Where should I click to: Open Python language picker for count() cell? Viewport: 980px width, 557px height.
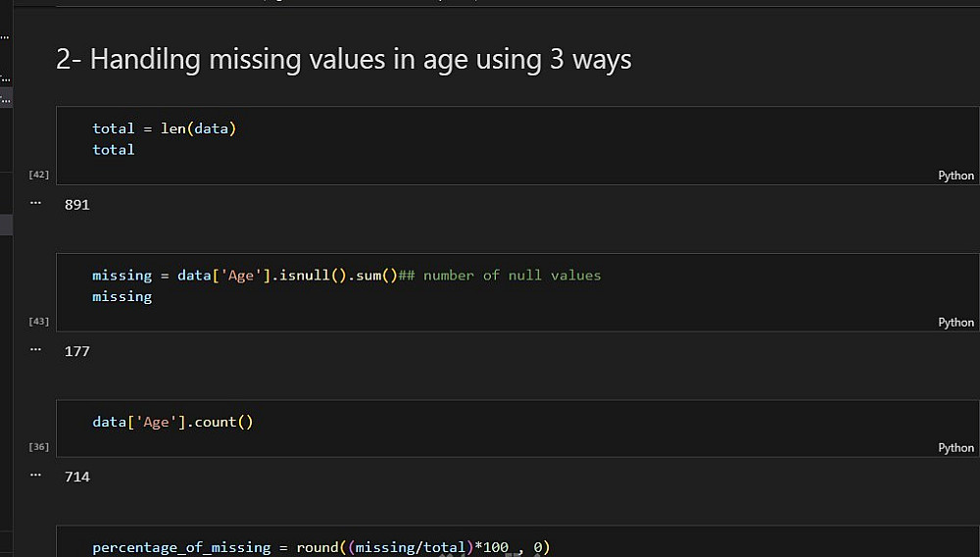955,447
